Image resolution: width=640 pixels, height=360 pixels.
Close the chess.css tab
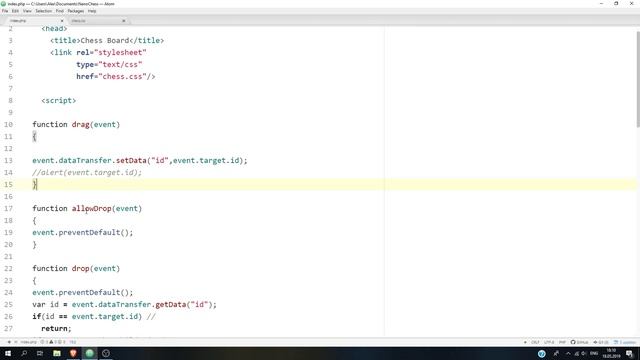click(x=124, y=20)
